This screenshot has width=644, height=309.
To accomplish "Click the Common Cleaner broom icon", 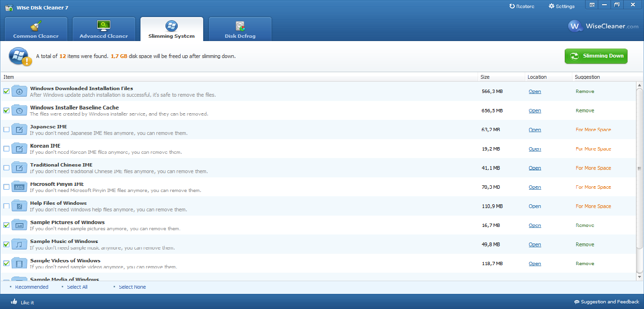I will pyautogui.click(x=36, y=25).
